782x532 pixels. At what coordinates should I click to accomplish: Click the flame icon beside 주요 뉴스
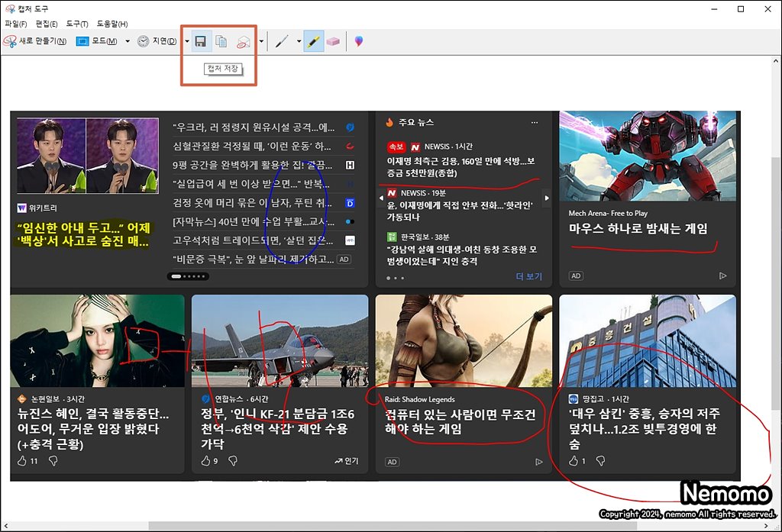(389, 123)
